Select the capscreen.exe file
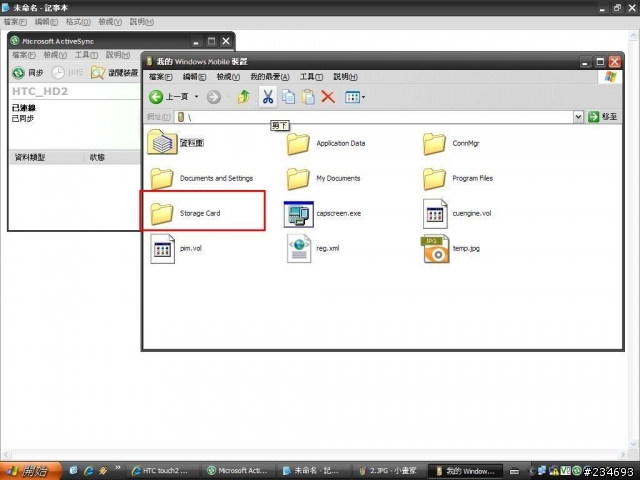 [x=322, y=213]
